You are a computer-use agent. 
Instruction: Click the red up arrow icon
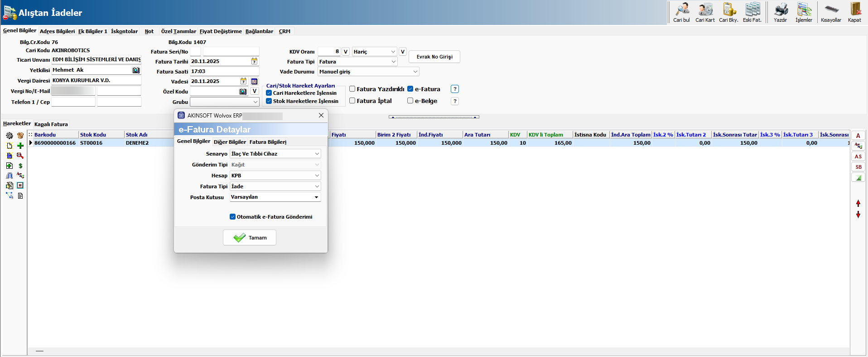pos(858,203)
